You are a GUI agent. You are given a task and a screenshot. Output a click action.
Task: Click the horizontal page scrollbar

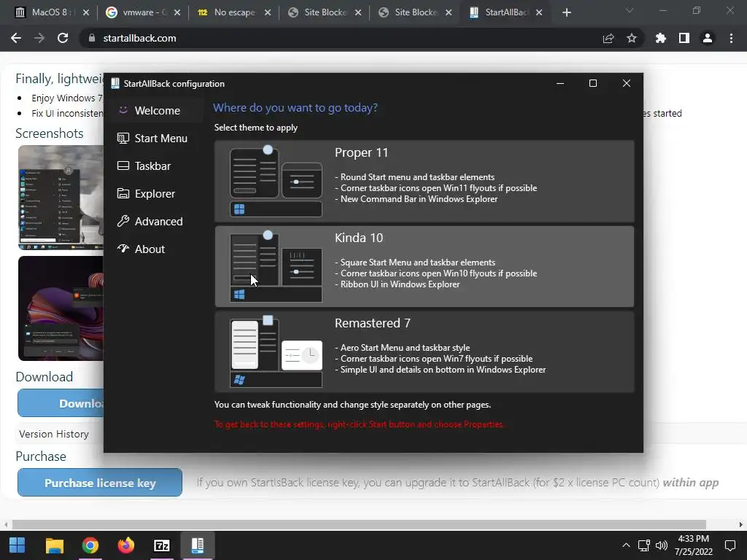(x=359, y=524)
